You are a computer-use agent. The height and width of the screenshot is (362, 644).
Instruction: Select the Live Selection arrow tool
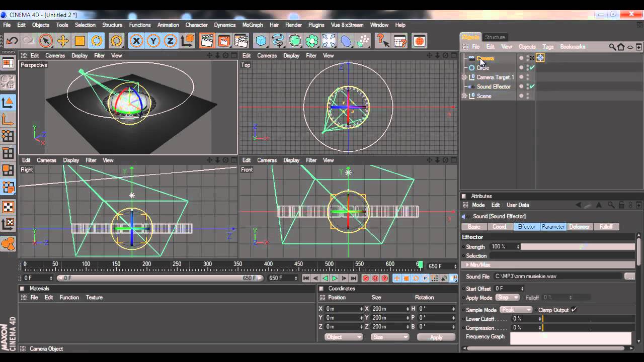[45, 41]
